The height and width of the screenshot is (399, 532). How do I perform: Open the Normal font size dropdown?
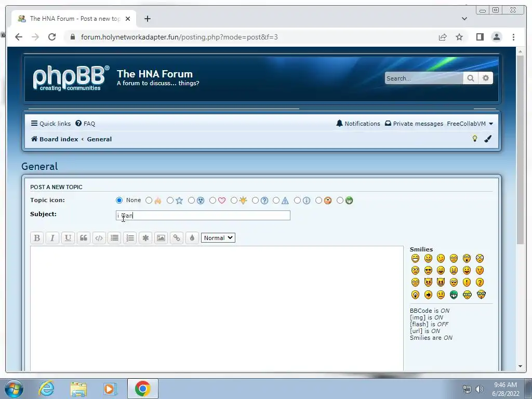click(218, 238)
